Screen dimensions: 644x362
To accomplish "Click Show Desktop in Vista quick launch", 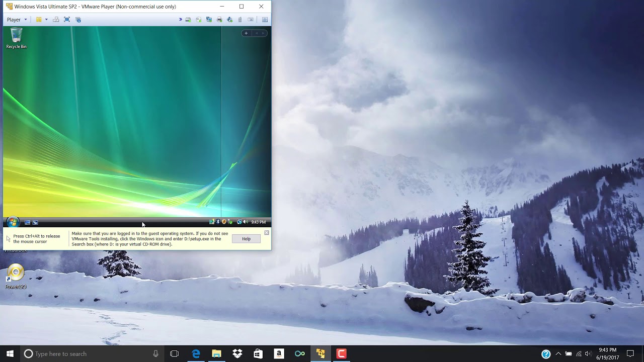I will click(28, 222).
